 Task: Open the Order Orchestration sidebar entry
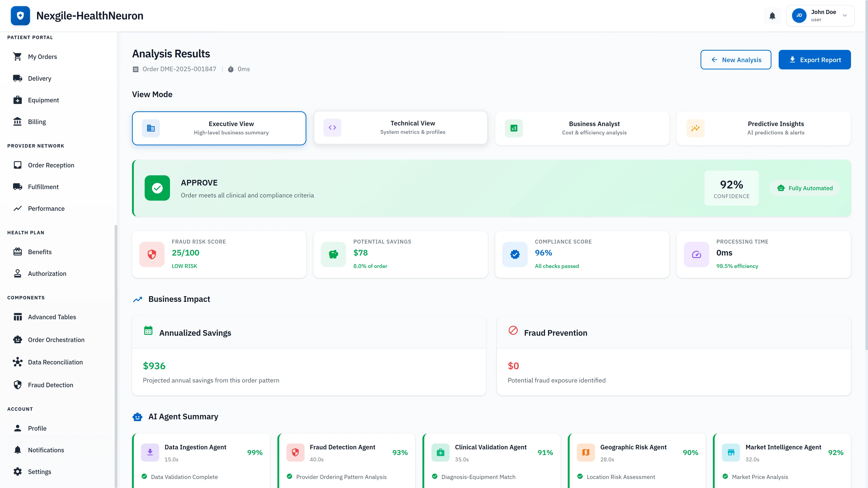tap(56, 340)
